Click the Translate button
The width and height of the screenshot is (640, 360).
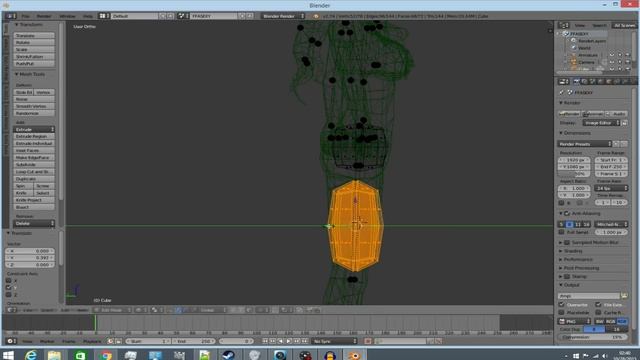[34, 36]
